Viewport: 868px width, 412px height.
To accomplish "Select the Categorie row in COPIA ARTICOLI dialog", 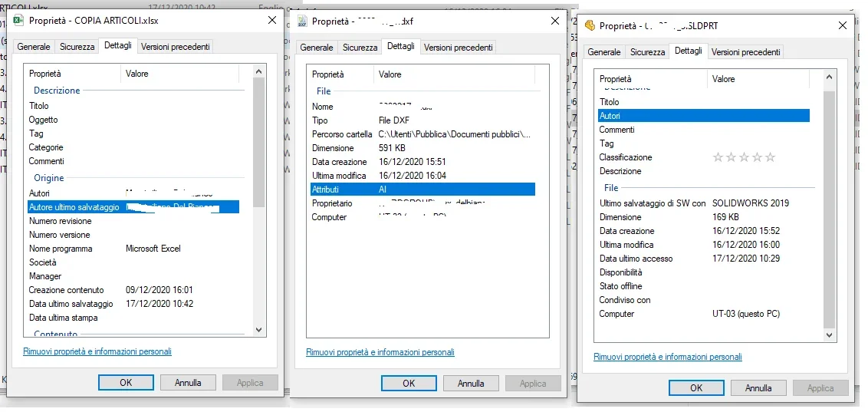I will coord(133,147).
